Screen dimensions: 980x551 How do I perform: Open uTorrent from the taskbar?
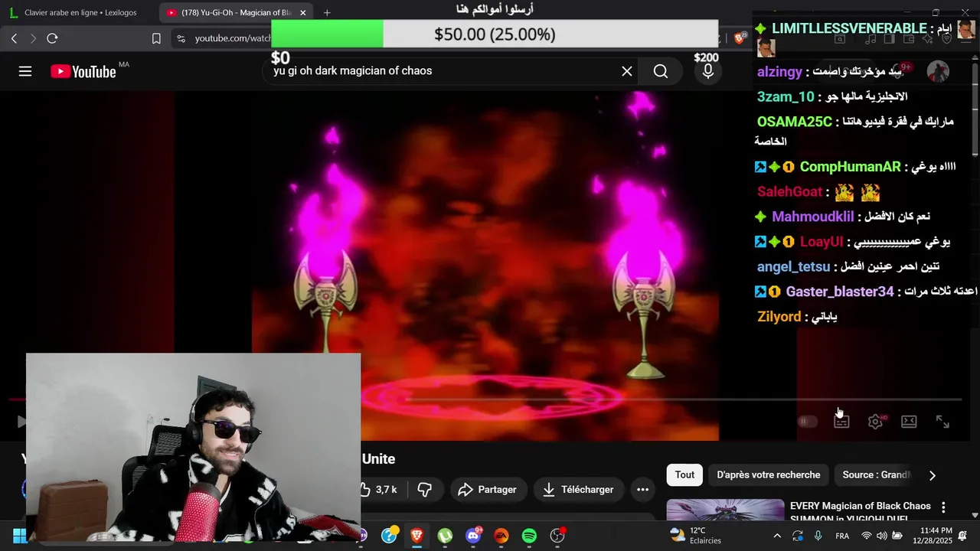point(445,536)
